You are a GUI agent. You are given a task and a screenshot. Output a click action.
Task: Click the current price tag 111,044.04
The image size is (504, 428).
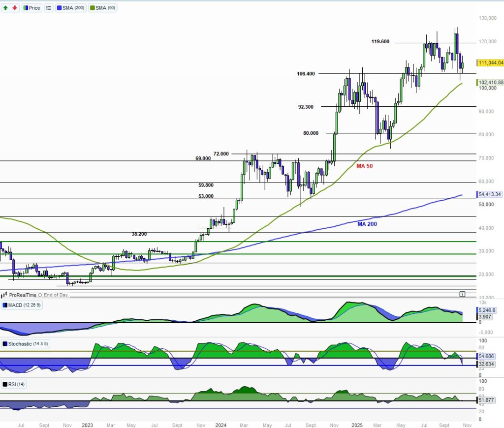tap(490, 62)
